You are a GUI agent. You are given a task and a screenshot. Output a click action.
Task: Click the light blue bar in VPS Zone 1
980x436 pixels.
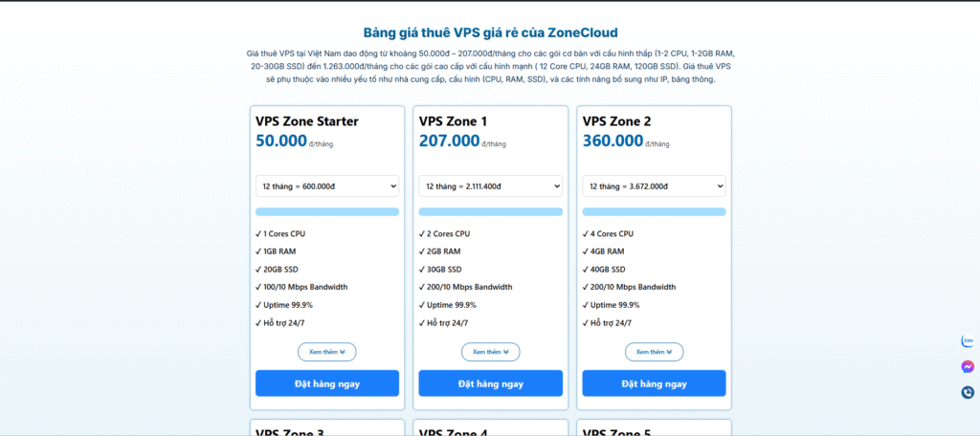coord(490,212)
